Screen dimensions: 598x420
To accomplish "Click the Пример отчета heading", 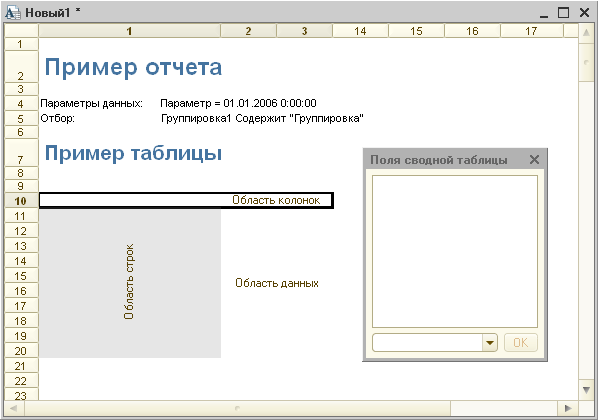I will pyautogui.click(x=133, y=67).
